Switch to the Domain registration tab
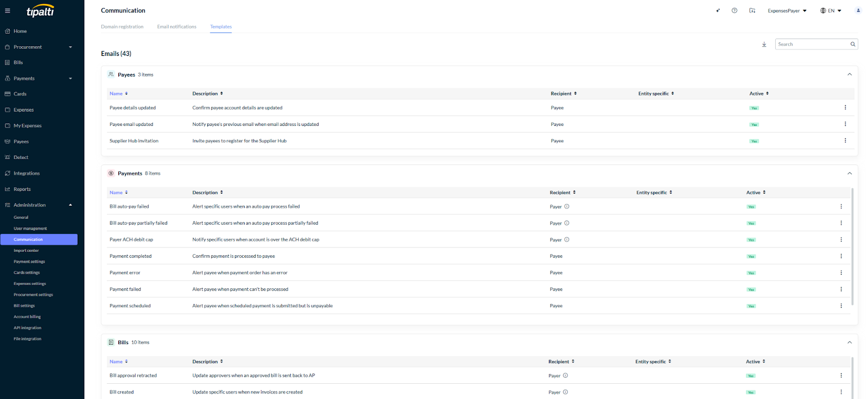The width and height of the screenshot is (868, 399). [122, 27]
